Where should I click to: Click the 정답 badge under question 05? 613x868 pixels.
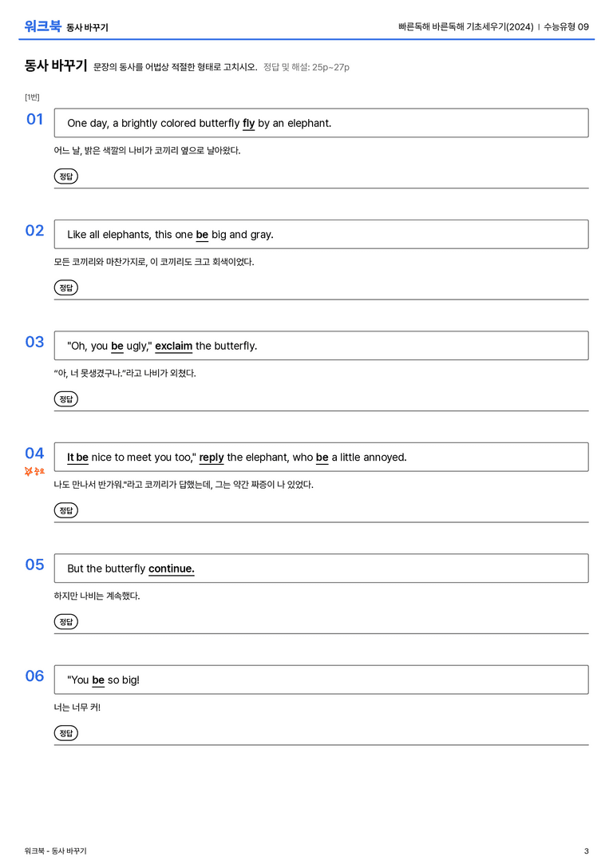(65, 621)
